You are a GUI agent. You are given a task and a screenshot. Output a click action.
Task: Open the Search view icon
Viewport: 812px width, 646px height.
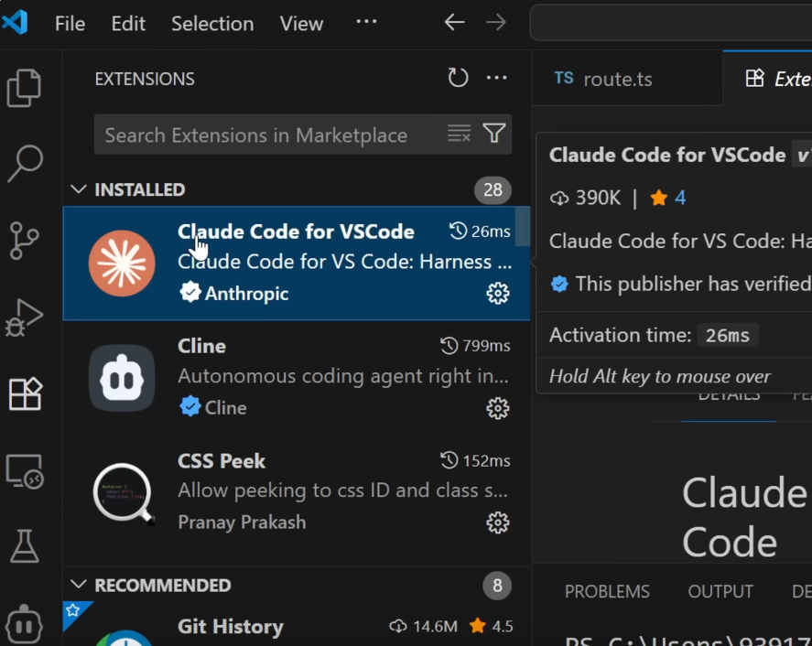[25, 165]
